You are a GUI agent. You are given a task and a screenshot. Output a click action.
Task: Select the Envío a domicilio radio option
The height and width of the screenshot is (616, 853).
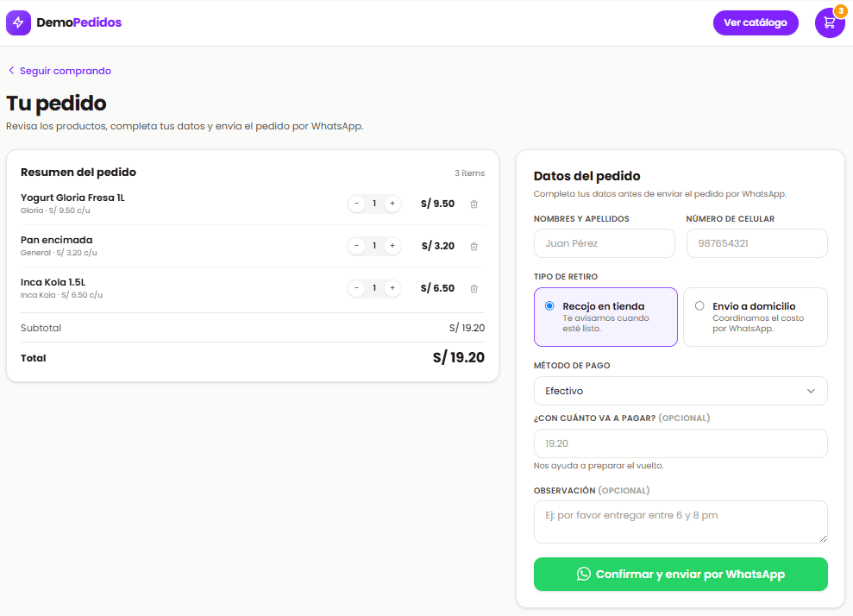(699, 305)
